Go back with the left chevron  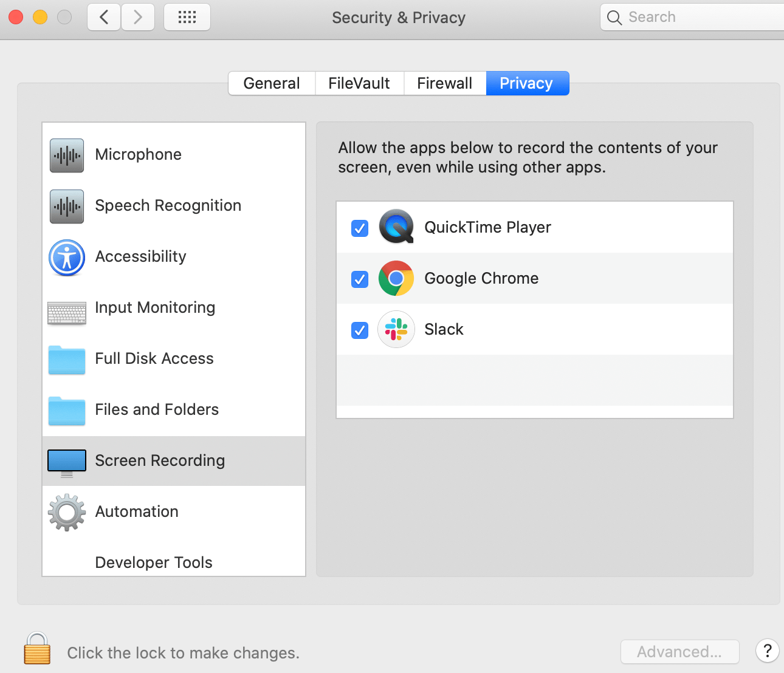click(104, 17)
